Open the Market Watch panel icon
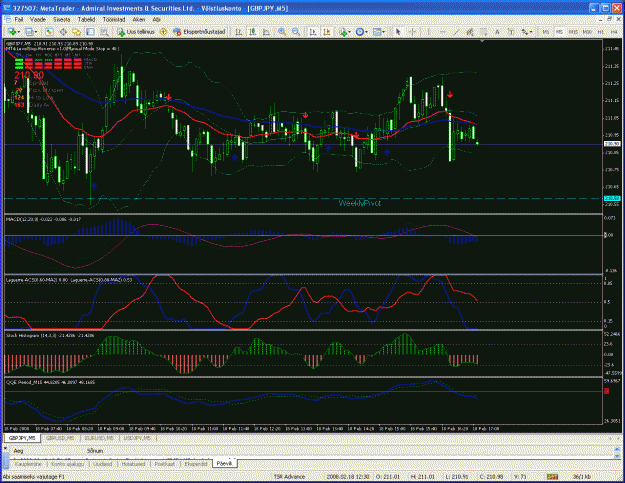The image size is (625, 483). (49, 32)
